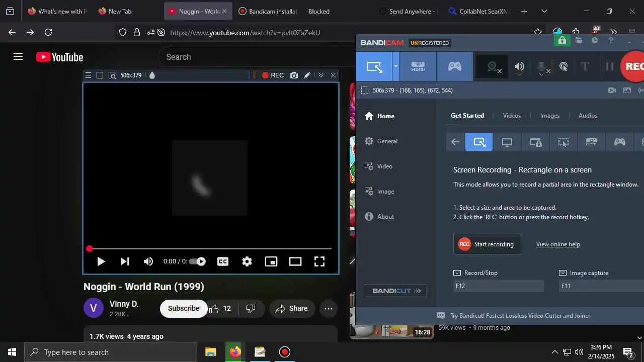644x362 pixels.
Task: Mute the YouTube video volume
Action: (148, 261)
